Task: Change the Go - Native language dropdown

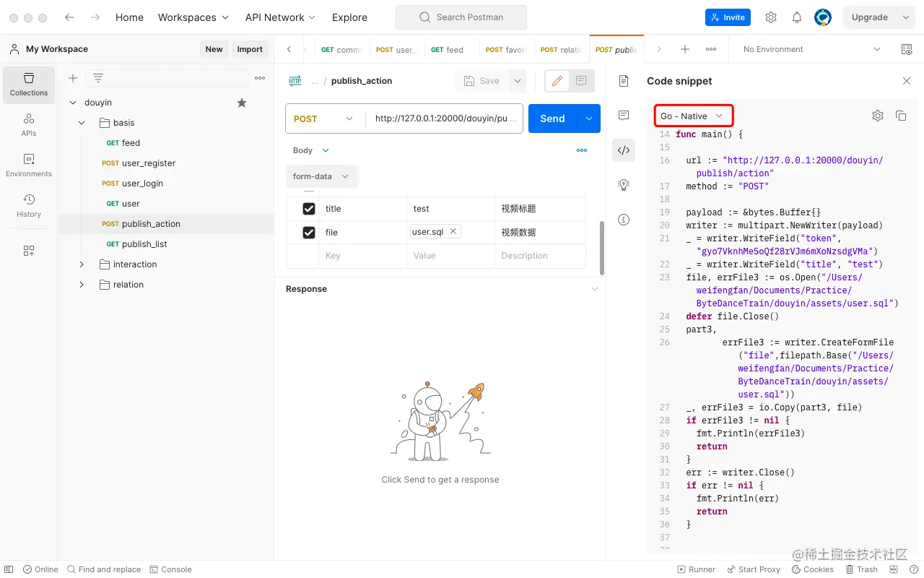Action: [x=693, y=116]
